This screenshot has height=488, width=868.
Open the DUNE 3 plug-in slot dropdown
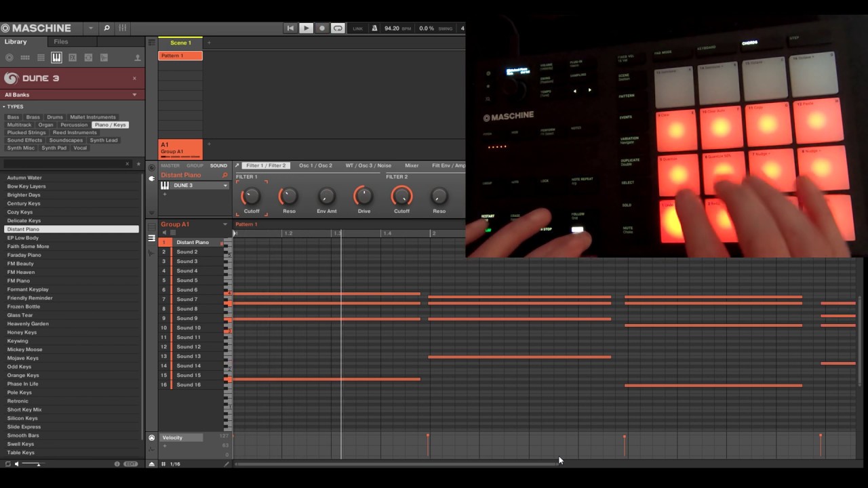[x=225, y=186]
